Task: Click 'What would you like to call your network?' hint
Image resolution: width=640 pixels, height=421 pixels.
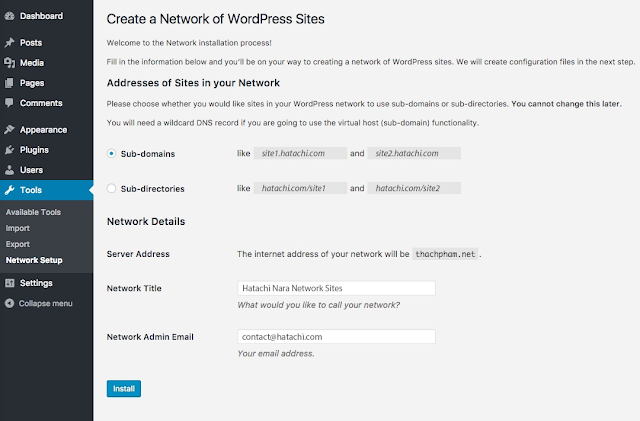Action: [x=318, y=305]
